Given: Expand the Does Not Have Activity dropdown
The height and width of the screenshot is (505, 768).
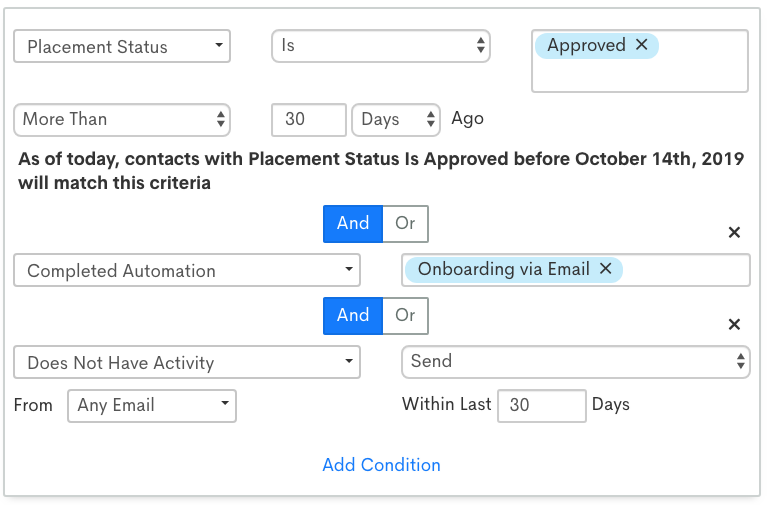Looking at the screenshot, I should pos(187,362).
